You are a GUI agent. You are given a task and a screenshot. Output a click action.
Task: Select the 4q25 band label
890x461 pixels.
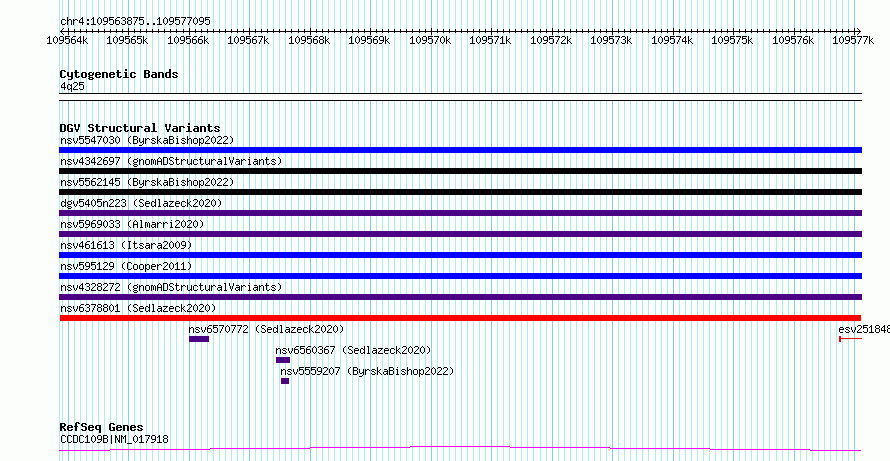point(72,86)
